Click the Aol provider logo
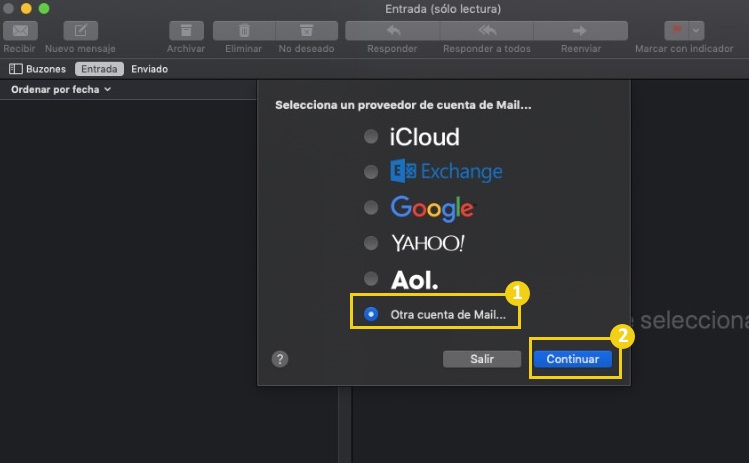This screenshot has width=749, height=463. [414, 280]
